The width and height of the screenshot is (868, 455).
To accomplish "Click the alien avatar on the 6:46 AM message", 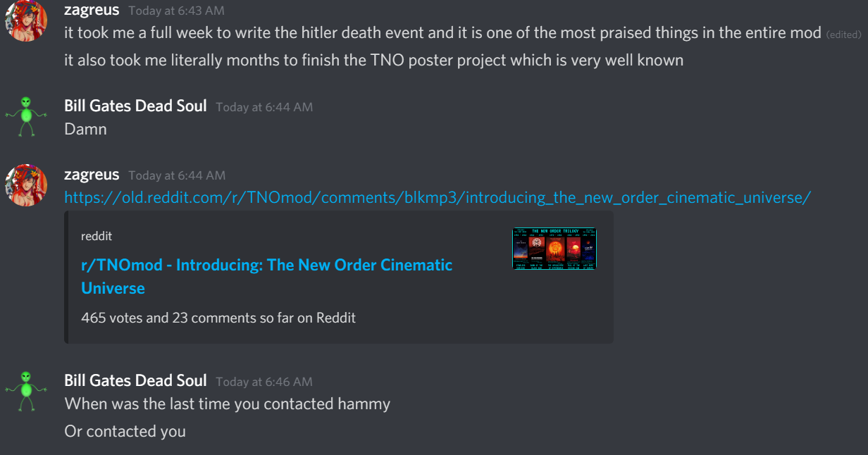I will coord(26,392).
